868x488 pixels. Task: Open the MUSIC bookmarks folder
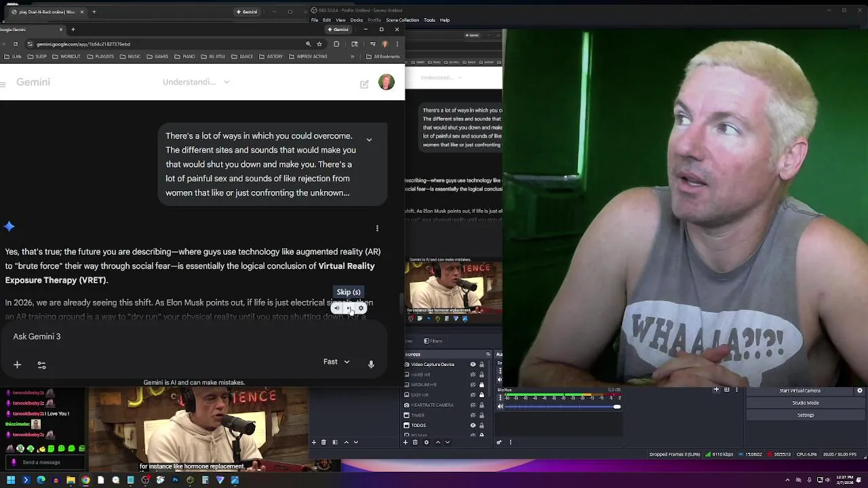pyautogui.click(x=130, y=57)
